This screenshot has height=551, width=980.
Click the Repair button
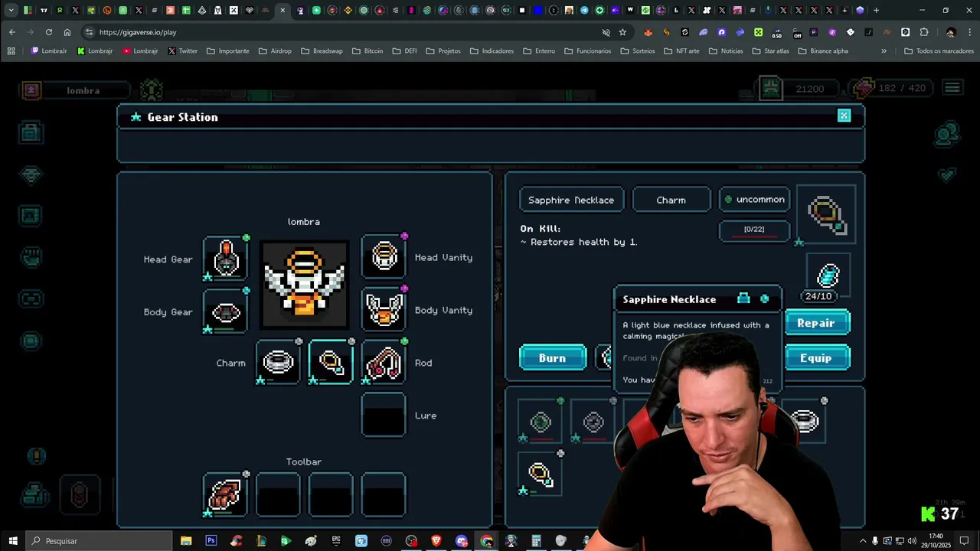tap(817, 323)
